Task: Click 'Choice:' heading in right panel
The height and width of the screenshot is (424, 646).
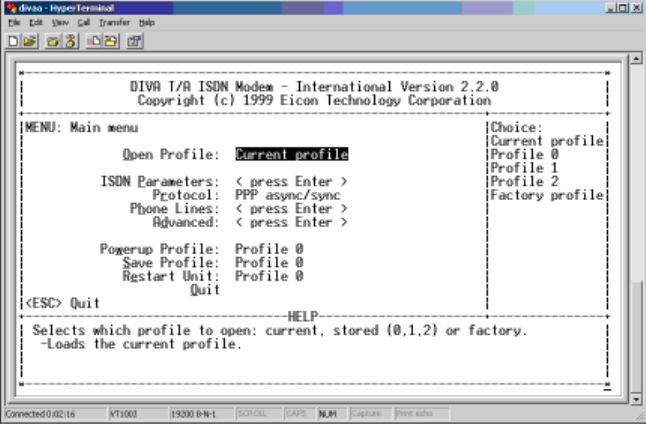Action: tap(517, 127)
